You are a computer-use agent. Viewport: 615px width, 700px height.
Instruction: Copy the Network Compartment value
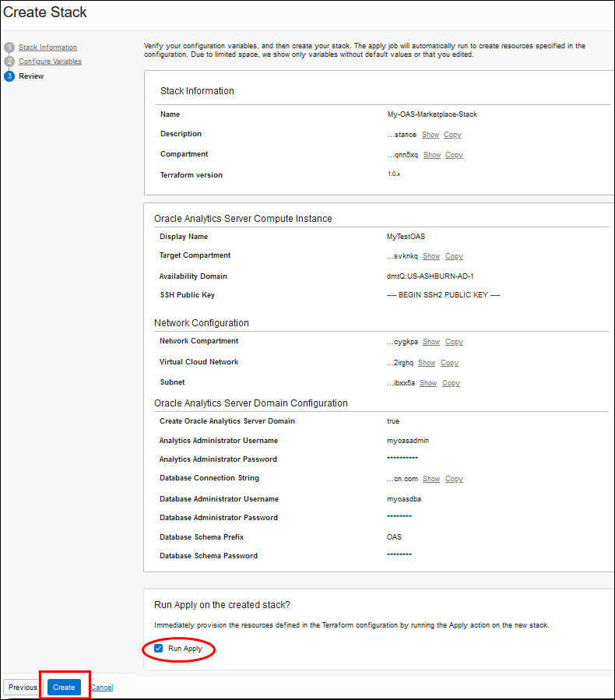click(x=455, y=342)
